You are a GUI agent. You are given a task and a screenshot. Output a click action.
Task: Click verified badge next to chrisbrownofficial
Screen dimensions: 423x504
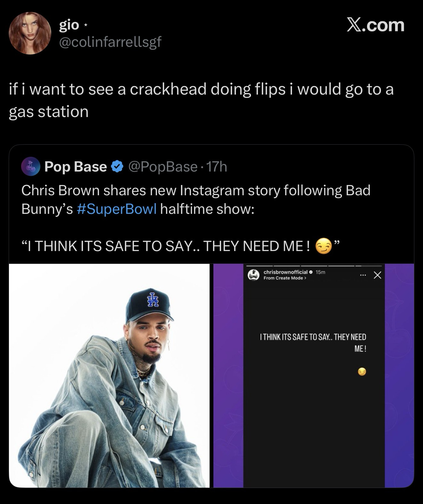point(311,272)
